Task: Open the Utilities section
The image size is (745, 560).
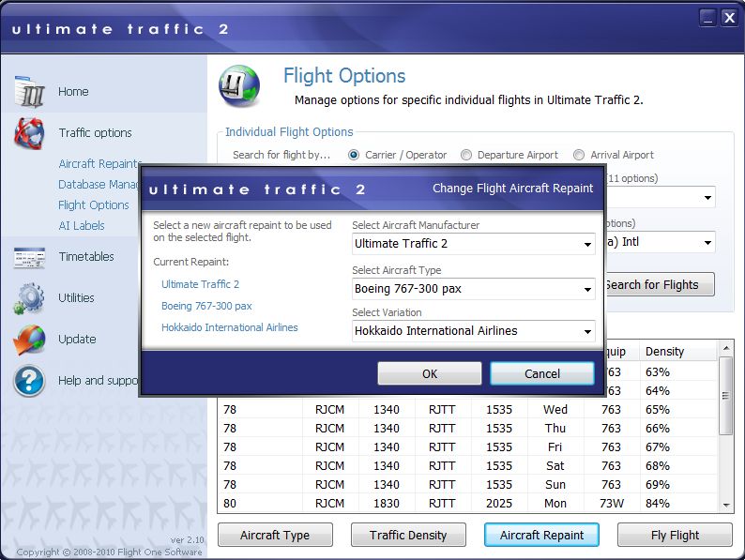Action: [76, 297]
